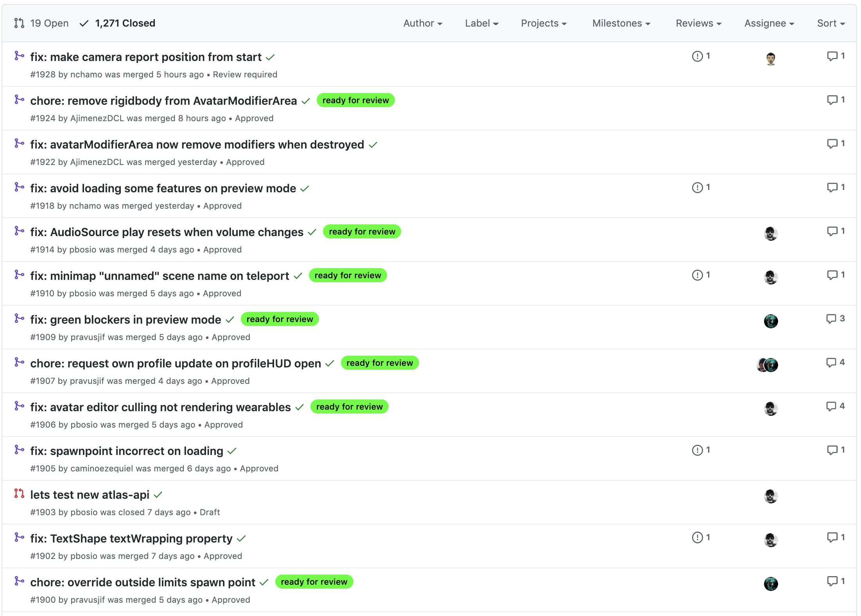Open comments icon for green blockers PR
The image size is (861, 616).
tap(831, 319)
